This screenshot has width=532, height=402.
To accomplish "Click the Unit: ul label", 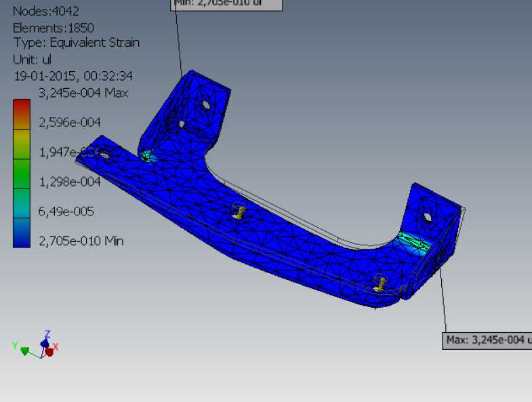I will coord(32,60).
